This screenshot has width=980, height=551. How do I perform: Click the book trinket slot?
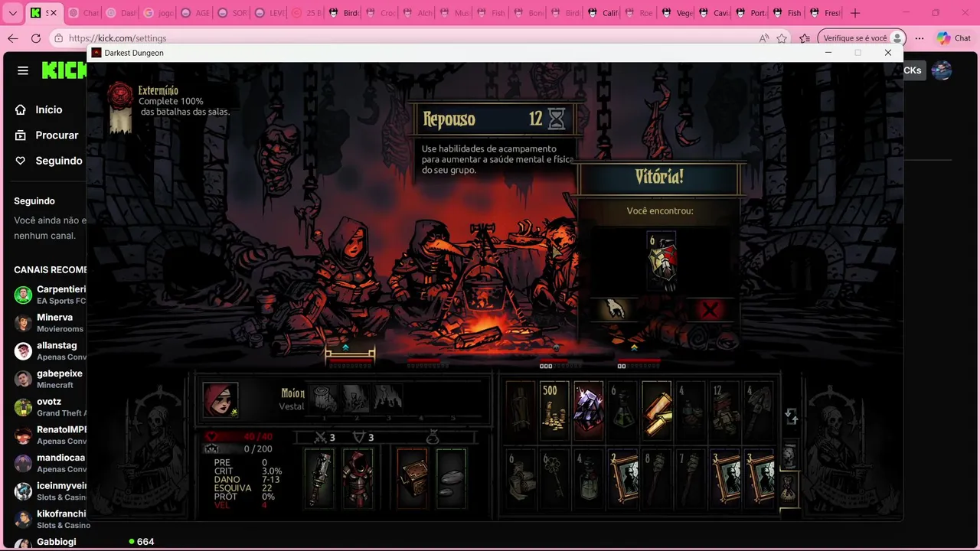click(x=412, y=478)
